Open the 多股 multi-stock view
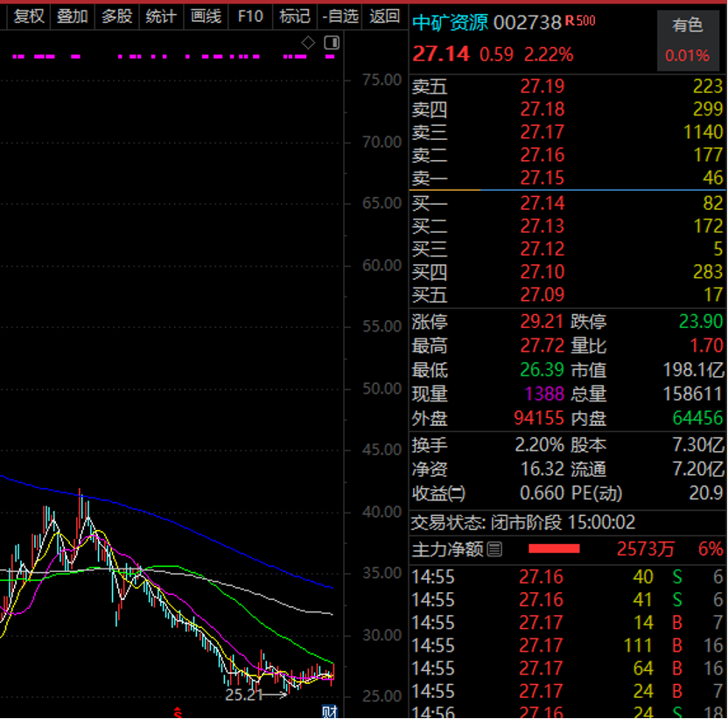Viewport: 728px width, 719px height. pos(117,17)
